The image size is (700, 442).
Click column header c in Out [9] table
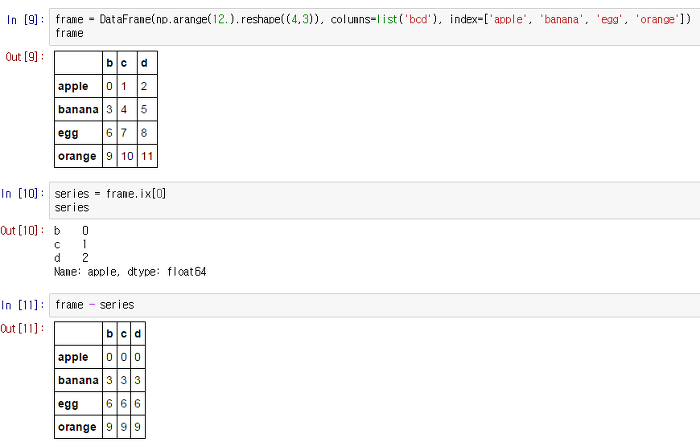coord(127,63)
